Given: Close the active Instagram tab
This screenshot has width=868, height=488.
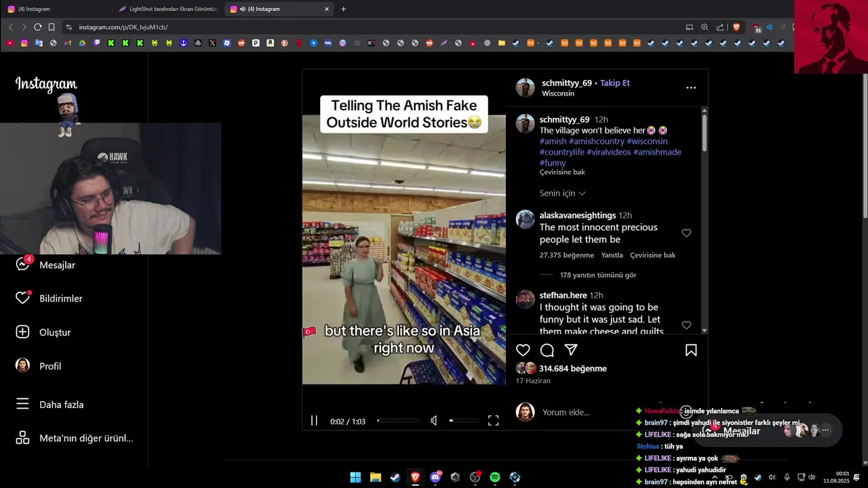Looking at the screenshot, I should (327, 9).
